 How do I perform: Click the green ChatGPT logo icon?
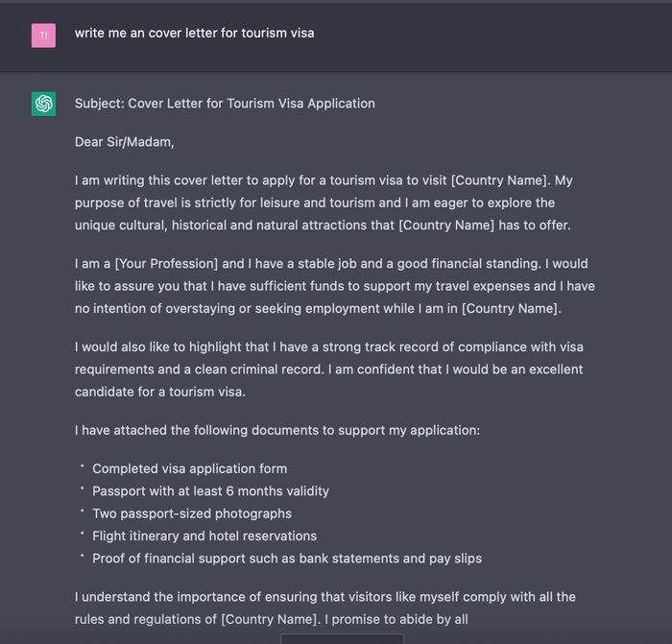pos(43,104)
